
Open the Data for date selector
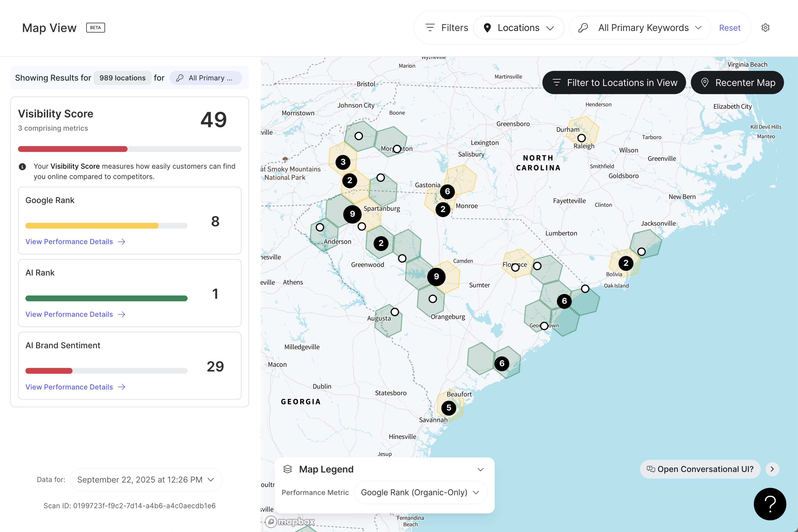(x=146, y=479)
